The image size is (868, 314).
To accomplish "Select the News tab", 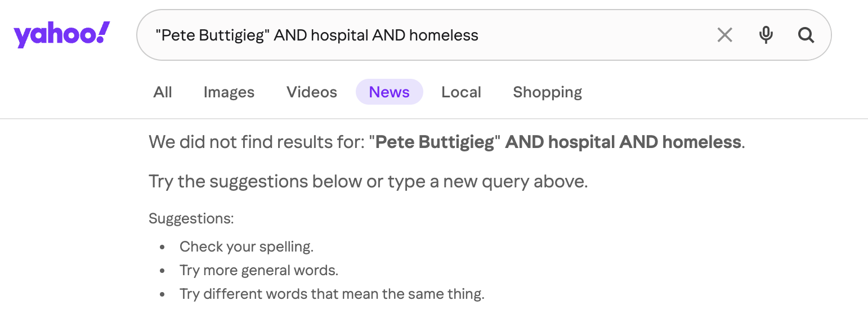I will [389, 92].
